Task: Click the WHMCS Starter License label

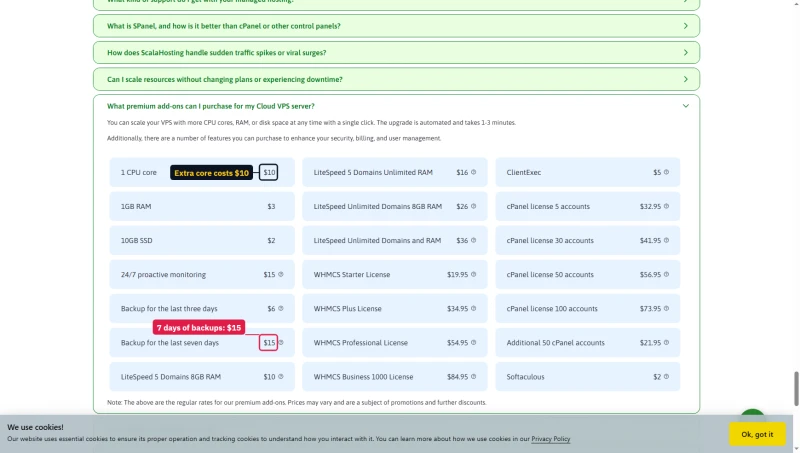Action: [x=352, y=274]
